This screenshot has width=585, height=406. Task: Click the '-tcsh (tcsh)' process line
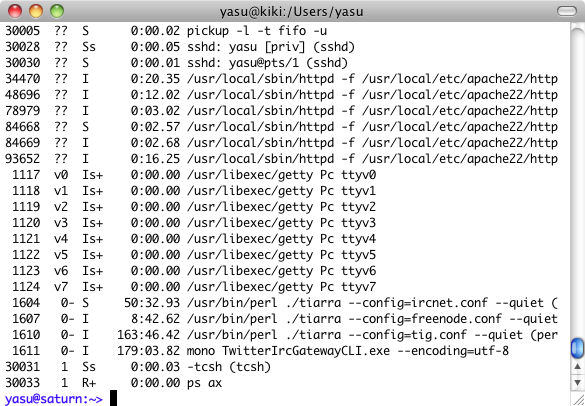pos(137,366)
